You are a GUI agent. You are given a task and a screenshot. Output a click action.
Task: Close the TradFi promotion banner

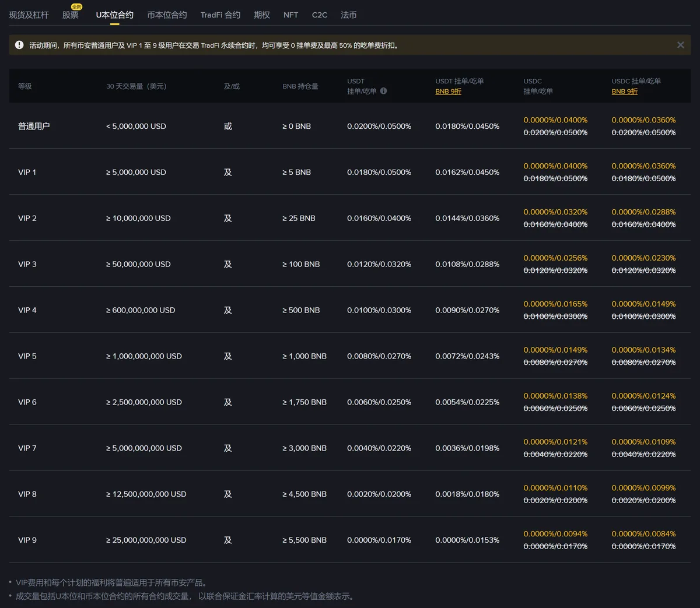point(680,45)
